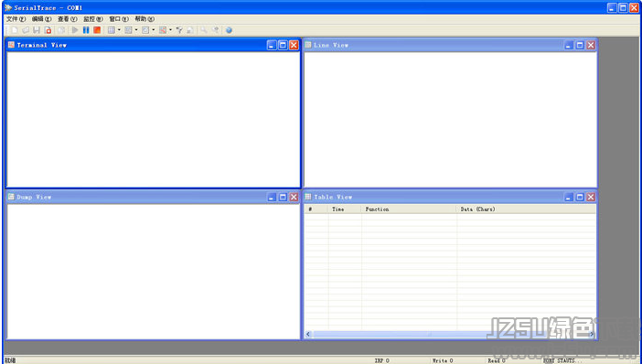Open the 监控 (Monitor) menu
The image size is (642, 364).
coord(93,19)
